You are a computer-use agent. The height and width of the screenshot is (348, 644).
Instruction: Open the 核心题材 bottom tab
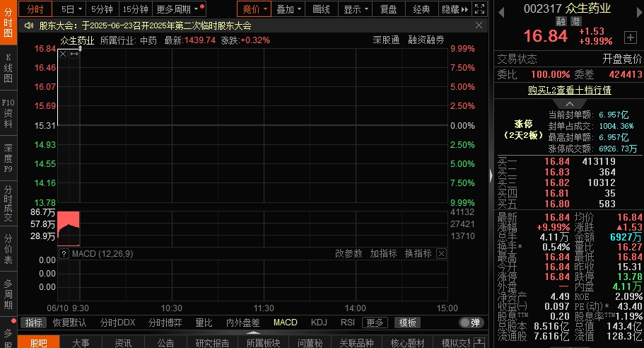pos(407,342)
